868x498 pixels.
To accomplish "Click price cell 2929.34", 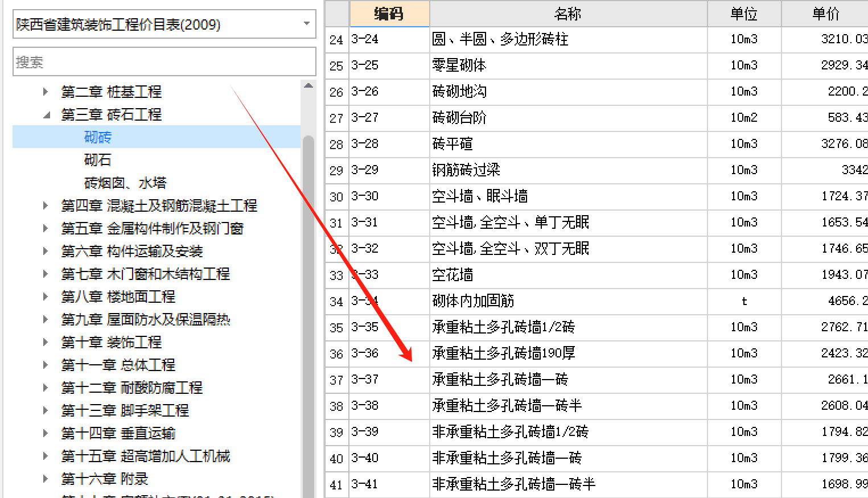I will pos(825,65).
